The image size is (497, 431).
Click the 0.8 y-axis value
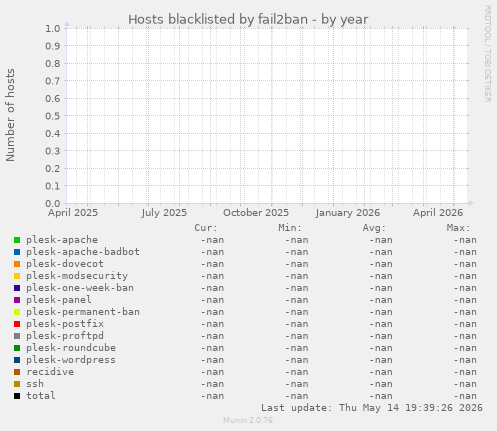pos(53,63)
